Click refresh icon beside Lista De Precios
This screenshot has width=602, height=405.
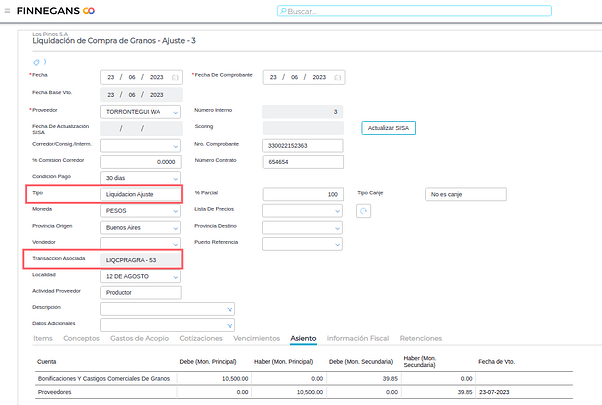click(363, 211)
